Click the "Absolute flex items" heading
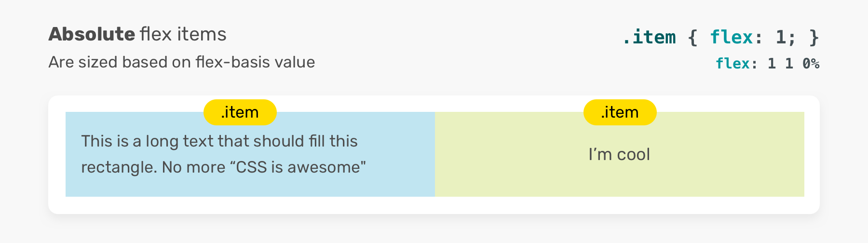Image resolution: width=868 pixels, height=243 pixels. pyautogui.click(x=137, y=34)
